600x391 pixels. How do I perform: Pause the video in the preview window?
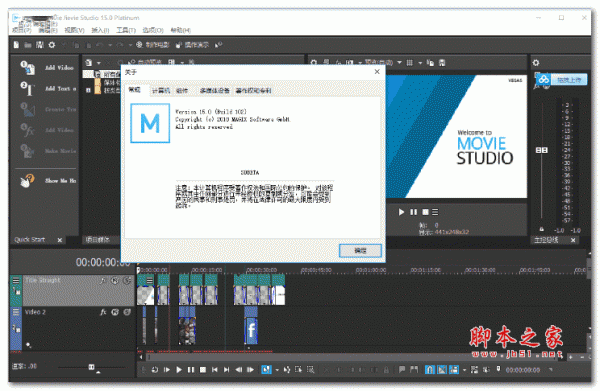414,212
